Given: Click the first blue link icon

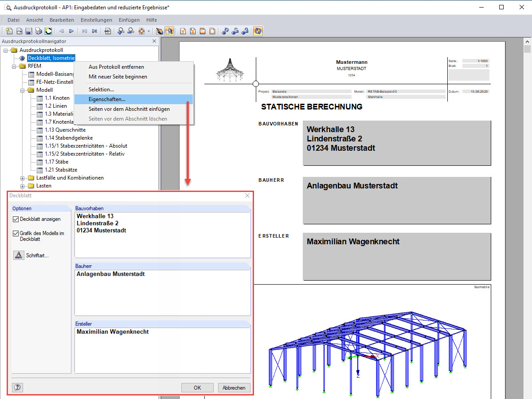Looking at the screenshot, I should [x=225, y=31].
